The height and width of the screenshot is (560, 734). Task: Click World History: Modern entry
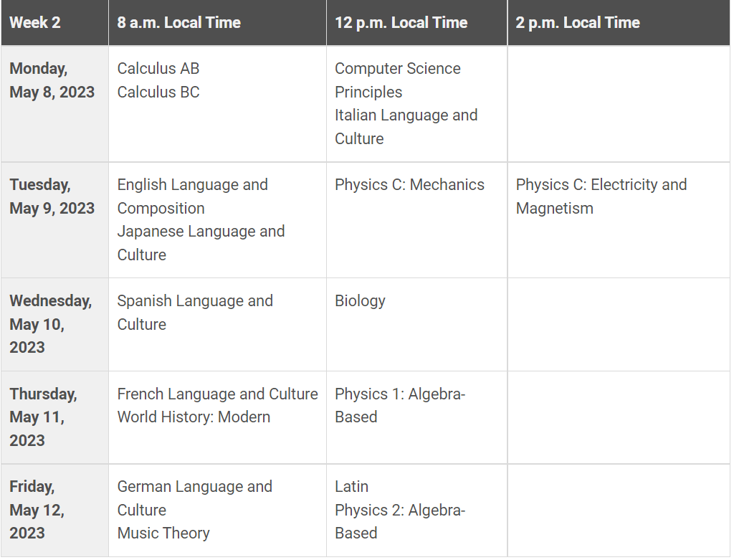[x=194, y=417]
